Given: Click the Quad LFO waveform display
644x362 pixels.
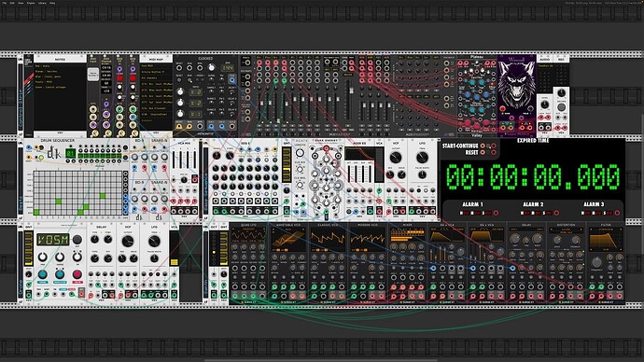Looking at the screenshot, I should [248, 237].
